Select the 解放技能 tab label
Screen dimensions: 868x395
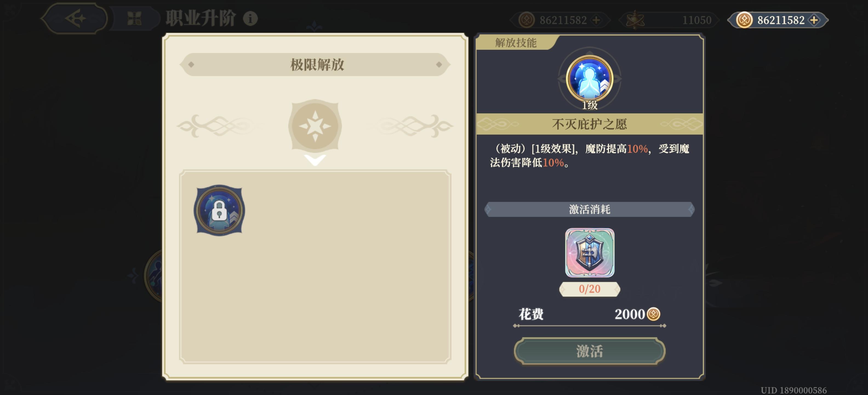(x=516, y=43)
